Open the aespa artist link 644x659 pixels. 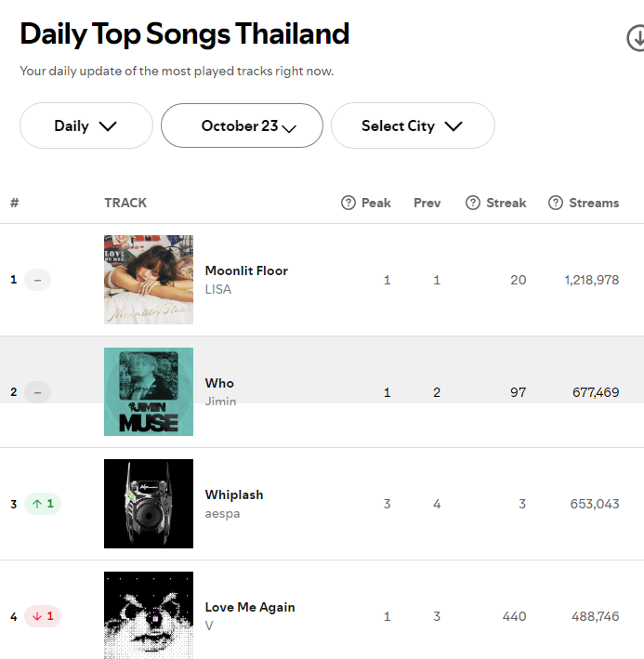coord(222,513)
